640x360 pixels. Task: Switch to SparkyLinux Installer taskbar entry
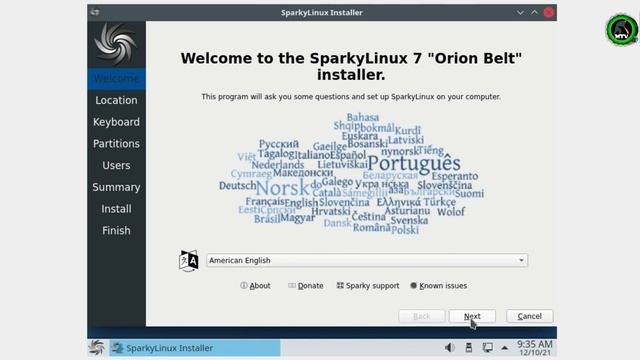pos(195,348)
